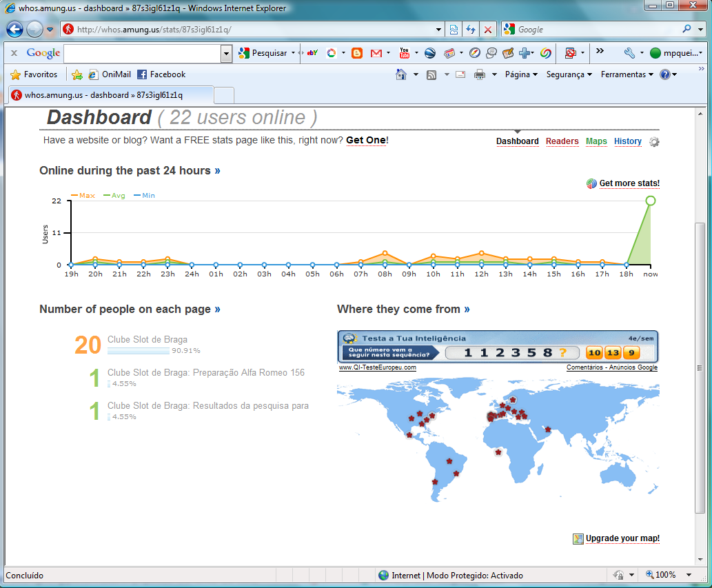
Task: Click the Get more stats globe icon
Action: pos(591,183)
